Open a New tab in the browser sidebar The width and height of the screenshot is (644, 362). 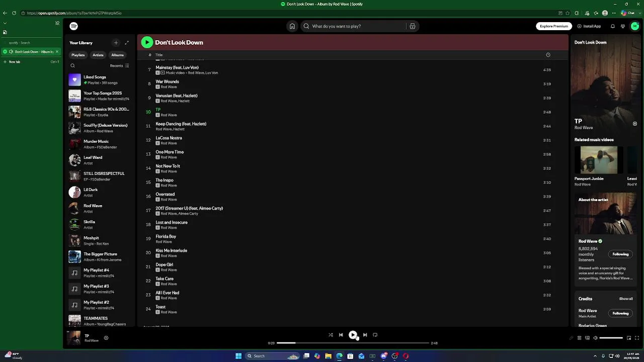[31, 62]
